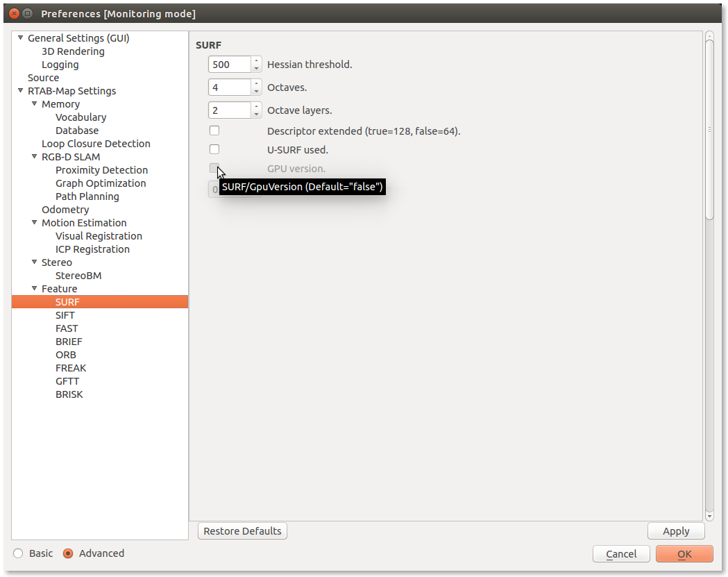Screen dimensions: 728x577
Task: Increase Octave layers with up arrow
Action: (257, 106)
